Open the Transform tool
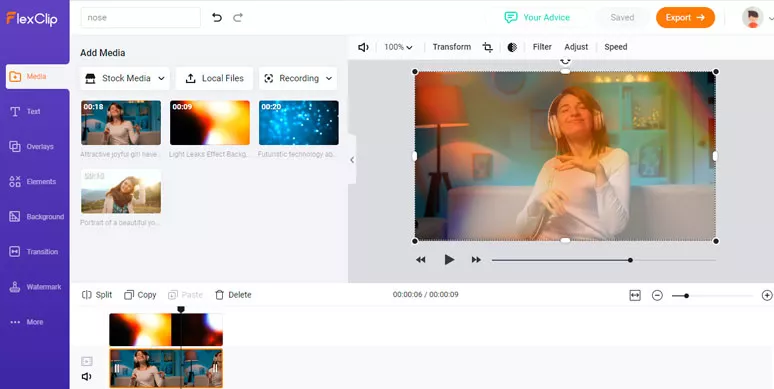774x389 pixels. pyautogui.click(x=452, y=47)
